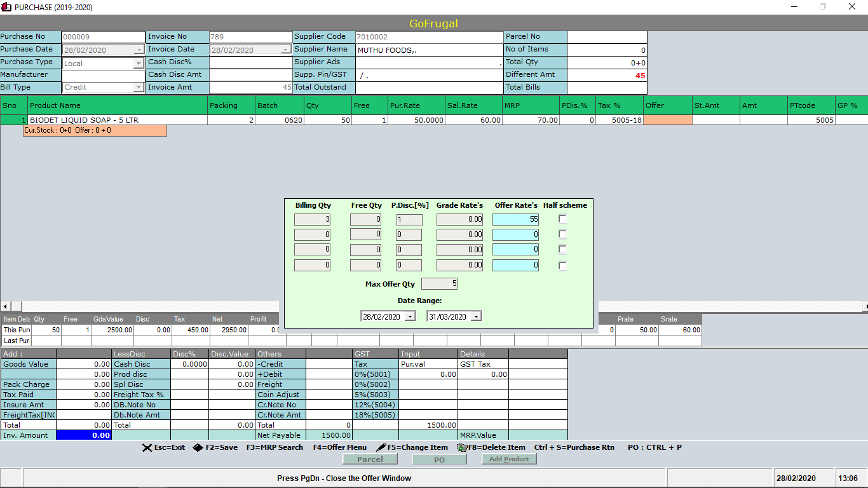Image resolution: width=868 pixels, height=488 pixels.
Task: Click the PTcode cell 5005
Action: (x=811, y=120)
